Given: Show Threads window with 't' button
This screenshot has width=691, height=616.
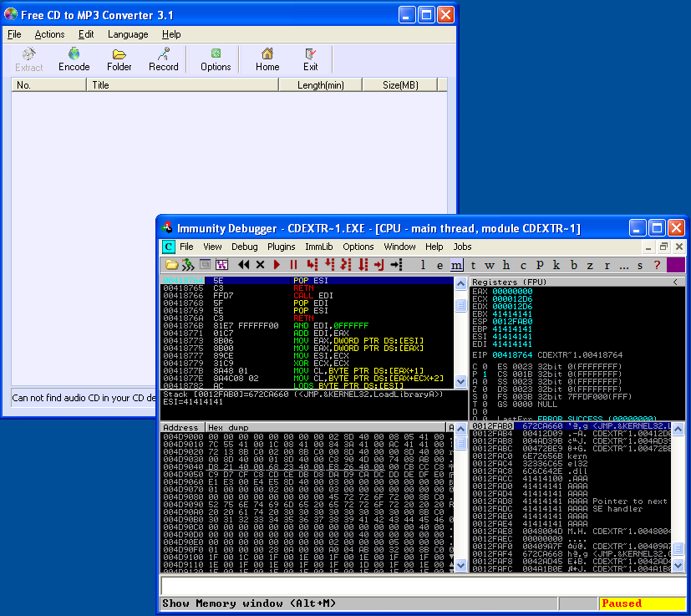Looking at the screenshot, I should click(473, 265).
